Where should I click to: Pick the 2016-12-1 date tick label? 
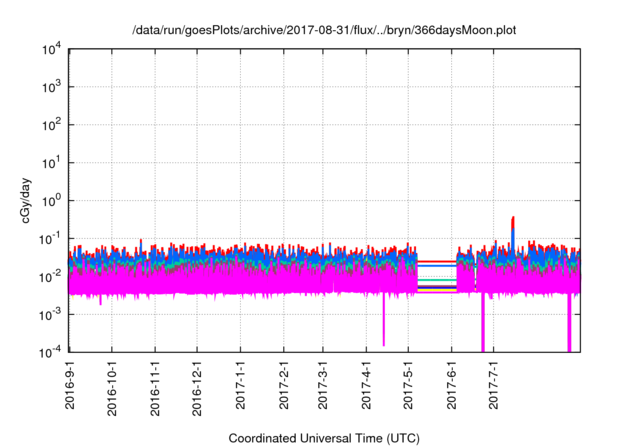pos(197,387)
